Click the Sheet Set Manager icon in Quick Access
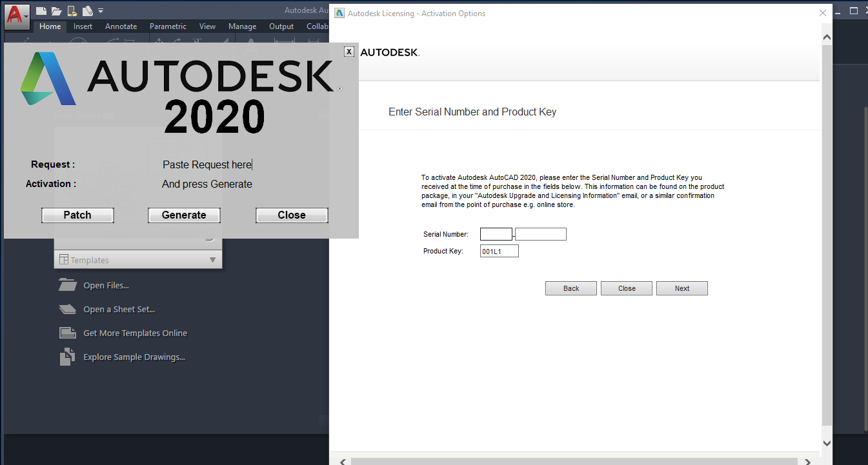The width and height of the screenshot is (868, 465). click(87, 10)
